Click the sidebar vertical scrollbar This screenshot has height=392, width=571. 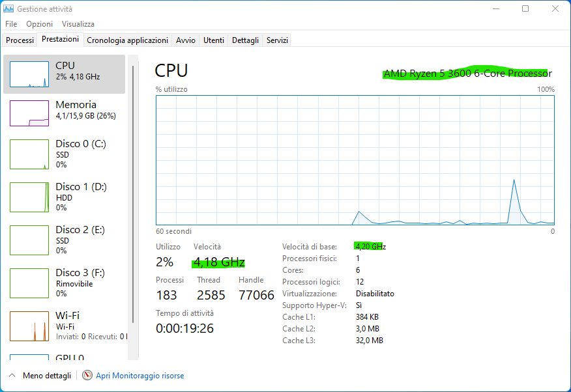[x=133, y=195]
